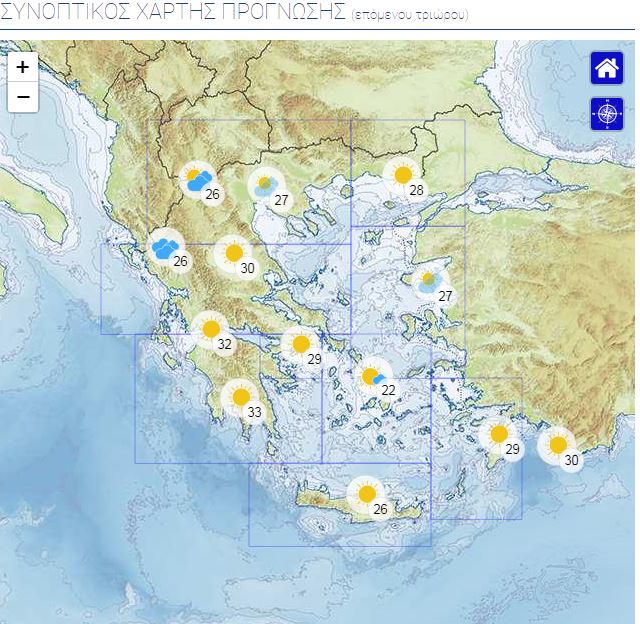Open the sunny forecast showing 26 on Crete
The image size is (640, 624).
[x=366, y=494]
